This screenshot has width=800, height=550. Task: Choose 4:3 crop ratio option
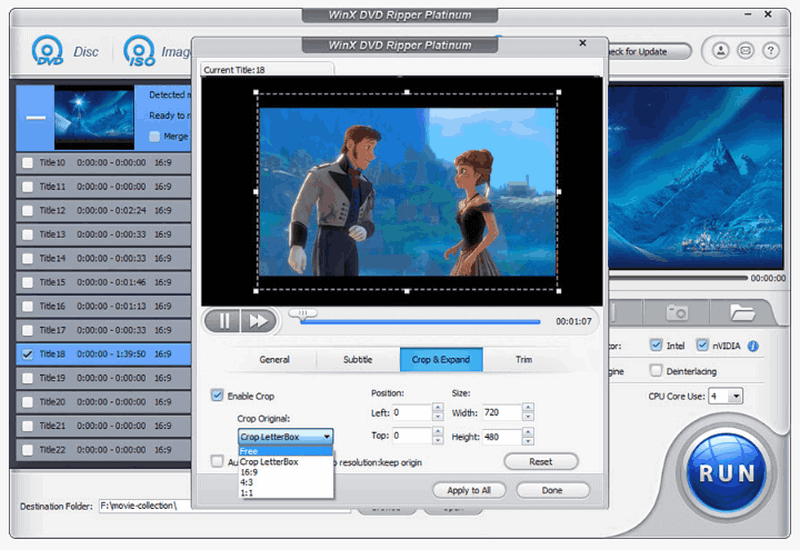point(286,483)
